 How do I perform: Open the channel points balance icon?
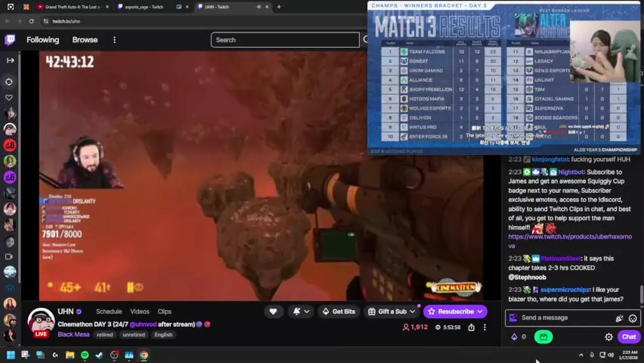pos(518,337)
